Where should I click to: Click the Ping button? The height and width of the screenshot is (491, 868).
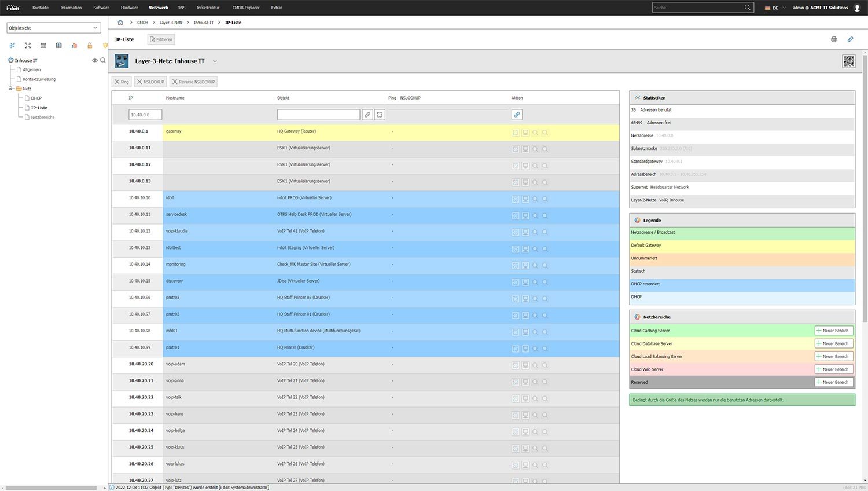122,82
